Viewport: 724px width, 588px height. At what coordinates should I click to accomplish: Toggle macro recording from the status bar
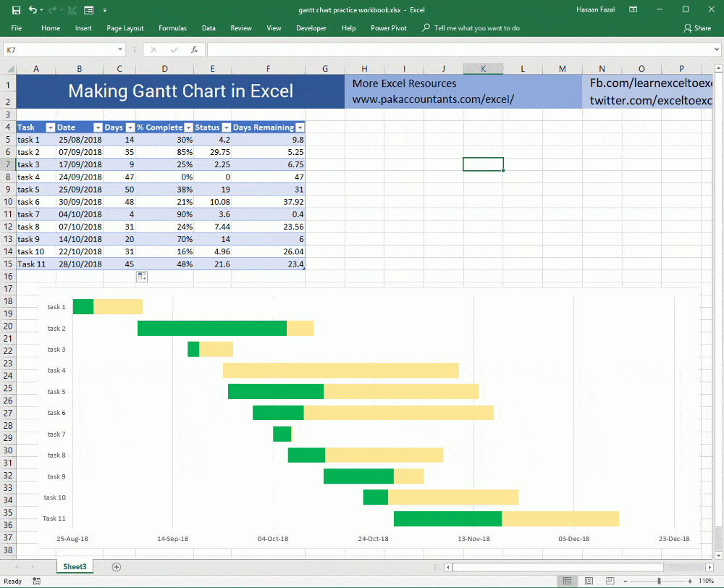click(36, 581)
